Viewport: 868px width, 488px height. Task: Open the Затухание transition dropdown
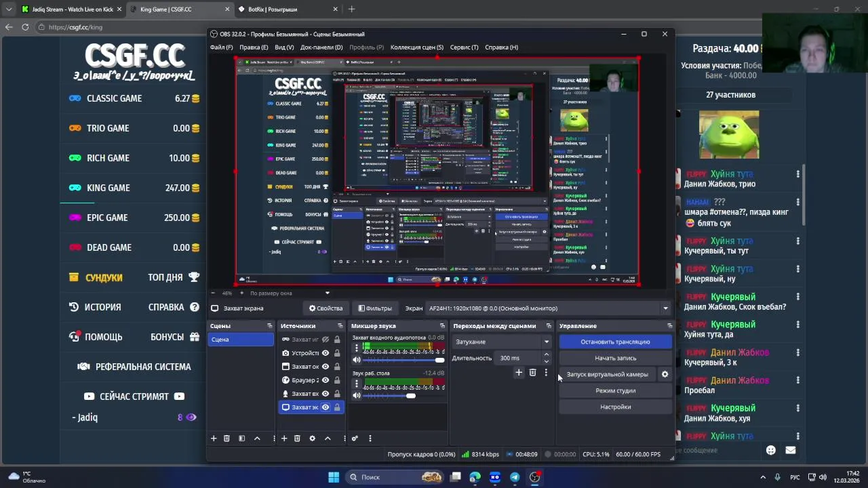click(x=502, y=342)
